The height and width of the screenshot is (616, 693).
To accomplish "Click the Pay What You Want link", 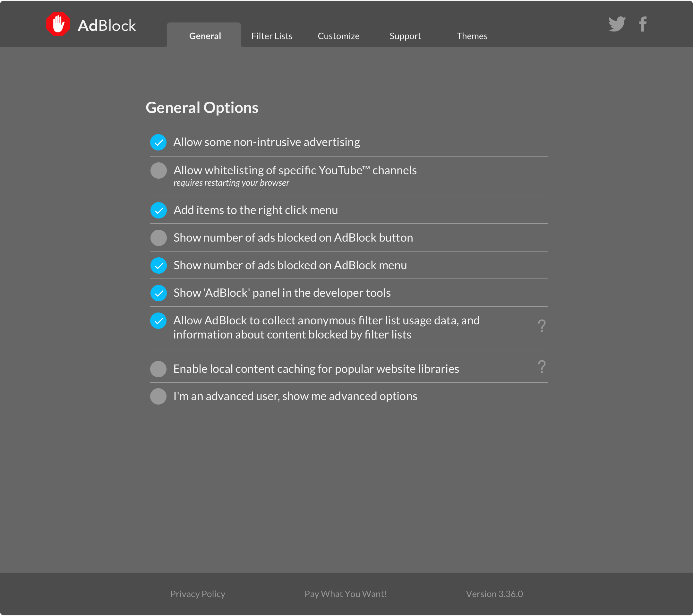I will pyautogui.click(x=346, y=594).
